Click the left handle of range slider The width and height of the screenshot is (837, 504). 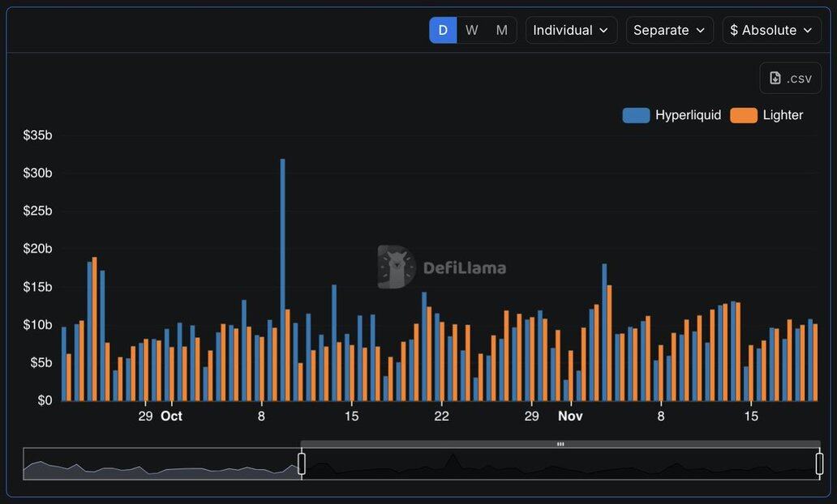pos(302,463)
